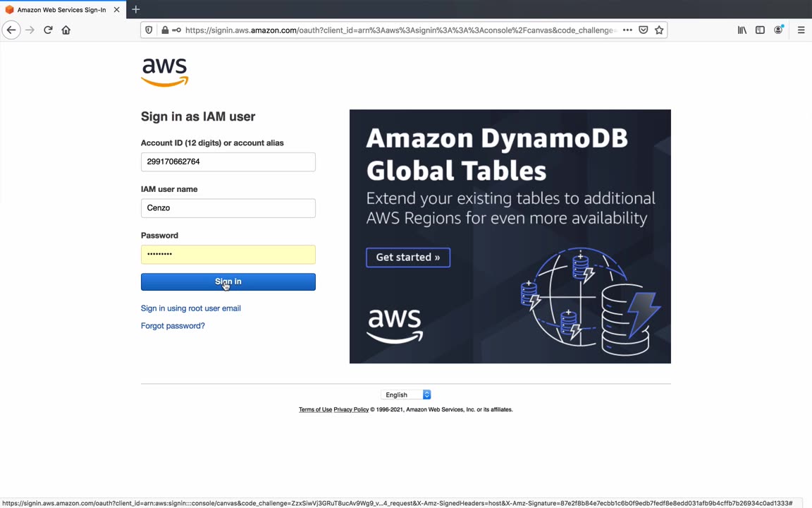Reload the current page
The height and width of the screenshot is (508, 812).
(x=48, y=30)
